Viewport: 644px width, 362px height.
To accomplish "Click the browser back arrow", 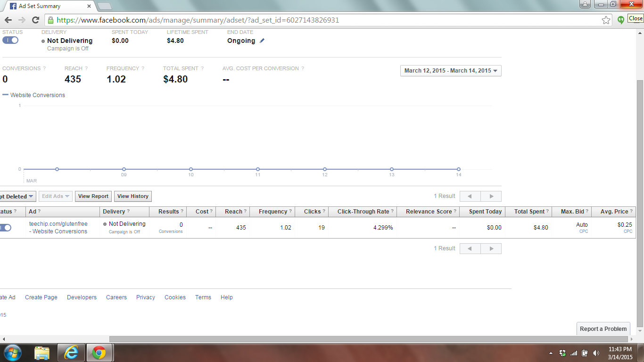I will point(8,20).
